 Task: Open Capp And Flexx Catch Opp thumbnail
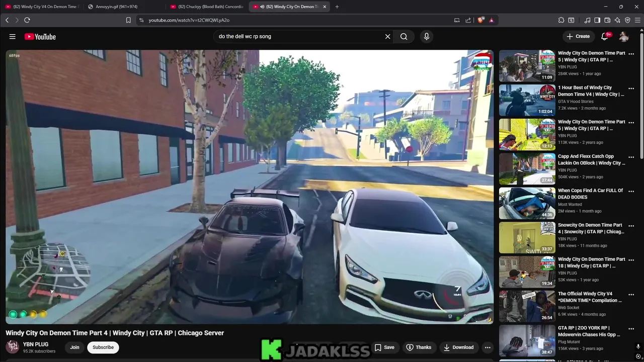pyautogui.click(x=527, y=169)
